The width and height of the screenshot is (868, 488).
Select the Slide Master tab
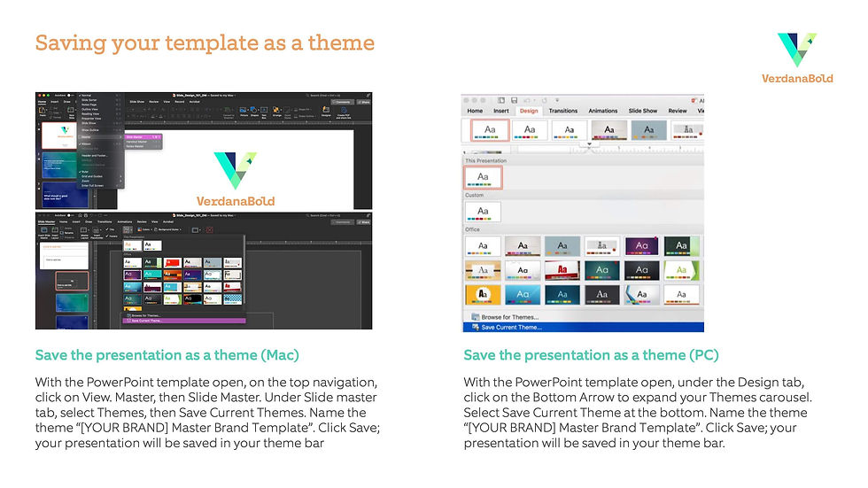(x=46, y=222)
